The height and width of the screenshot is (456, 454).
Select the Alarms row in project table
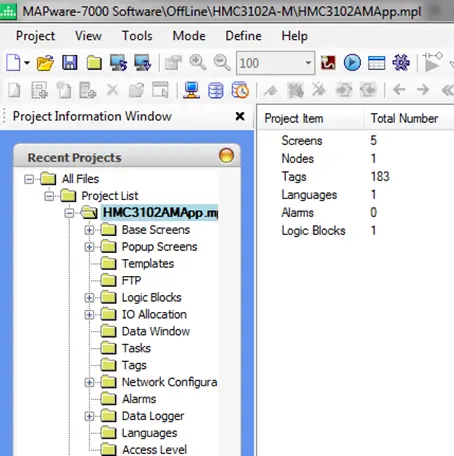297,213
